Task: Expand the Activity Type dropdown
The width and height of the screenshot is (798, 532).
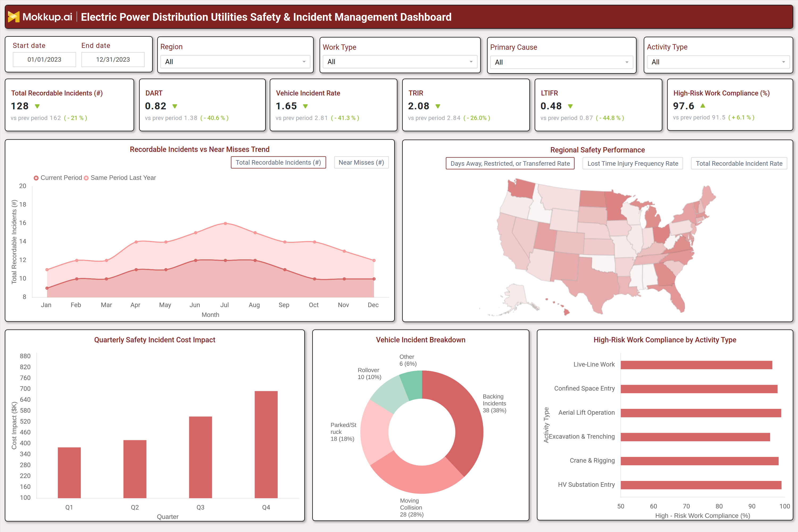Action: coord(718,62)
